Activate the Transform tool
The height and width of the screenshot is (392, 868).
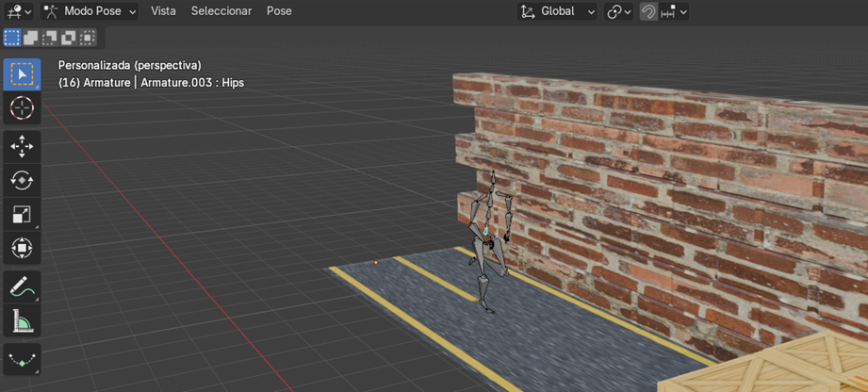(22, 248)
